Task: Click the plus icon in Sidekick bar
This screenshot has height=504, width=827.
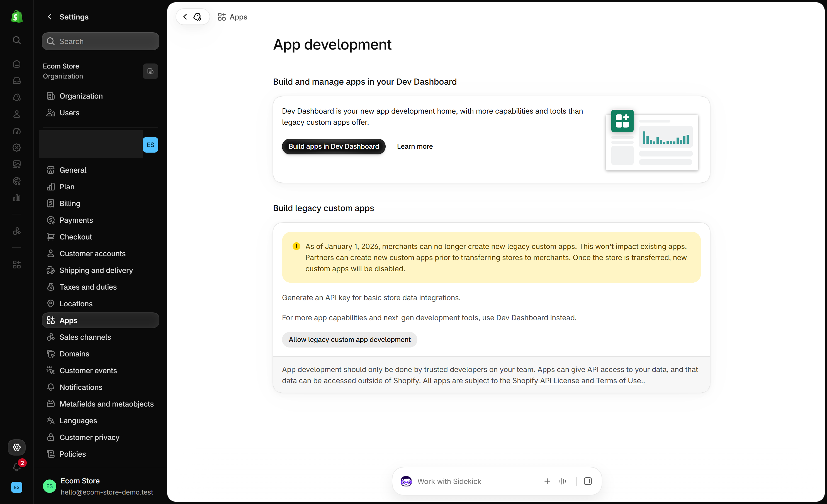Action: coord(547,481)
